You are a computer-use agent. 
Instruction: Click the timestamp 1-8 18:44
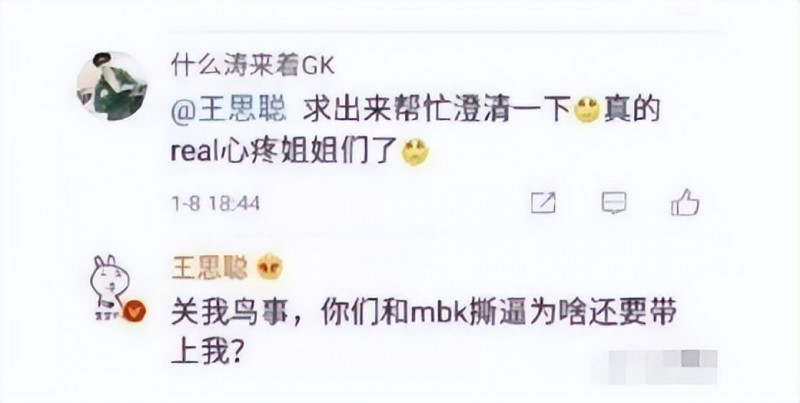click(216, 204)
